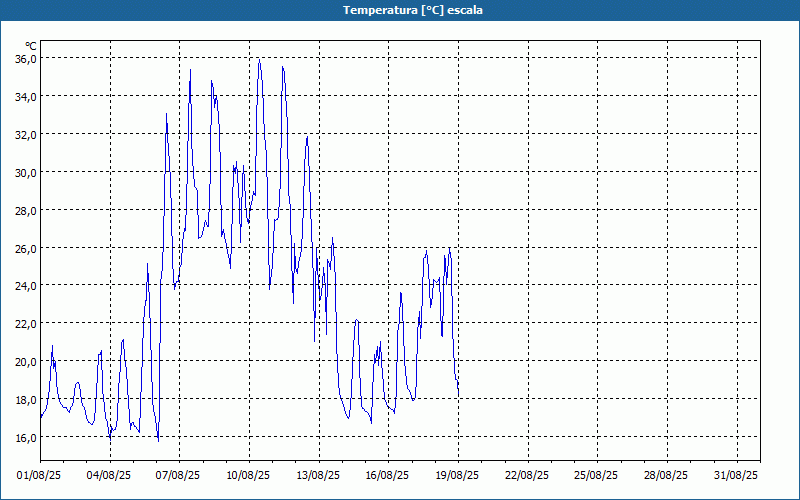Click the 34,0 y-axis label
800x500 pixels.
[26, 97]
